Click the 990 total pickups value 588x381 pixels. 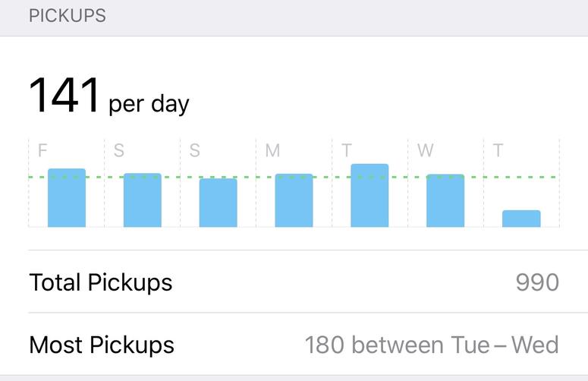click(x=537, y=282)
